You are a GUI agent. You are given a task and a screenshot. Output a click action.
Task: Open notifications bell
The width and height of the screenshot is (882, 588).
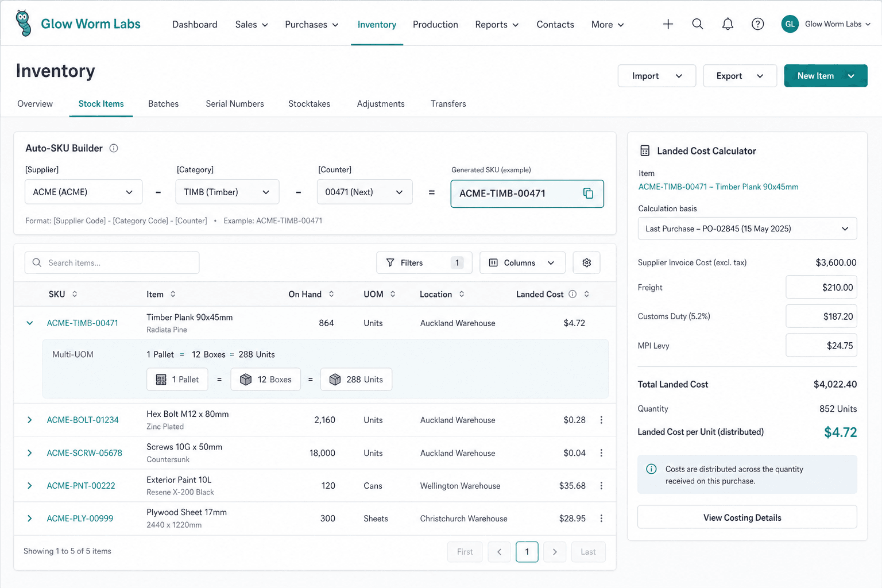(x=728, y=24)
